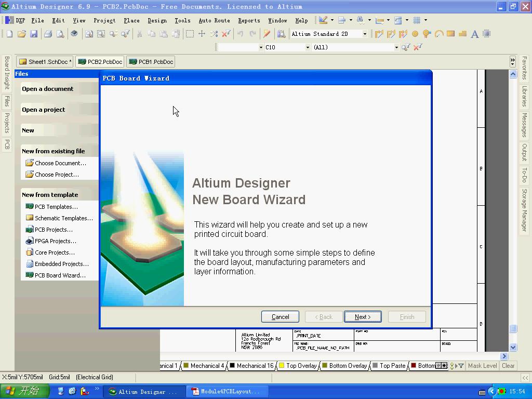Open the Place Room dropdown arrow
The width and height of the screenshot is (532, 399).
(x=407, y=20)
